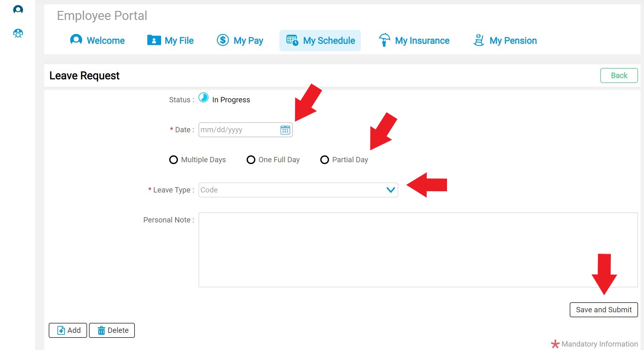This screenshot has width=644, height=350.
Task: Click the In Progress status icon
Action: click(204, 98)
